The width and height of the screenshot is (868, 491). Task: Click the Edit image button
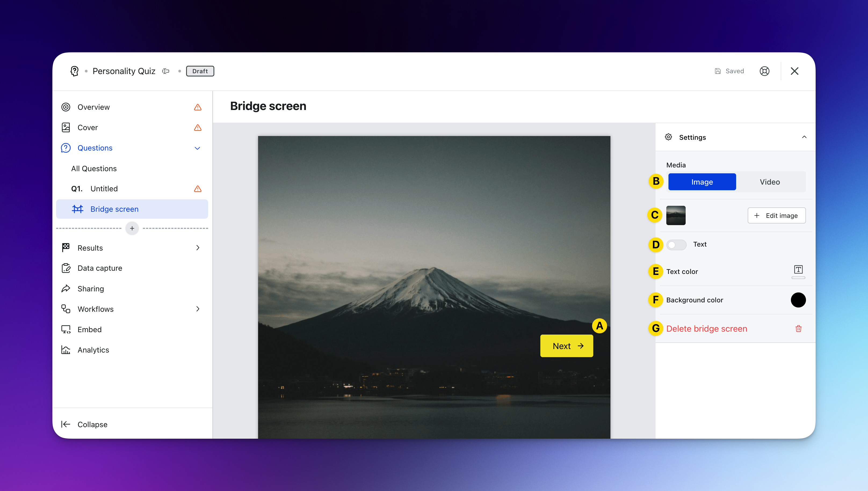point(776,215)
